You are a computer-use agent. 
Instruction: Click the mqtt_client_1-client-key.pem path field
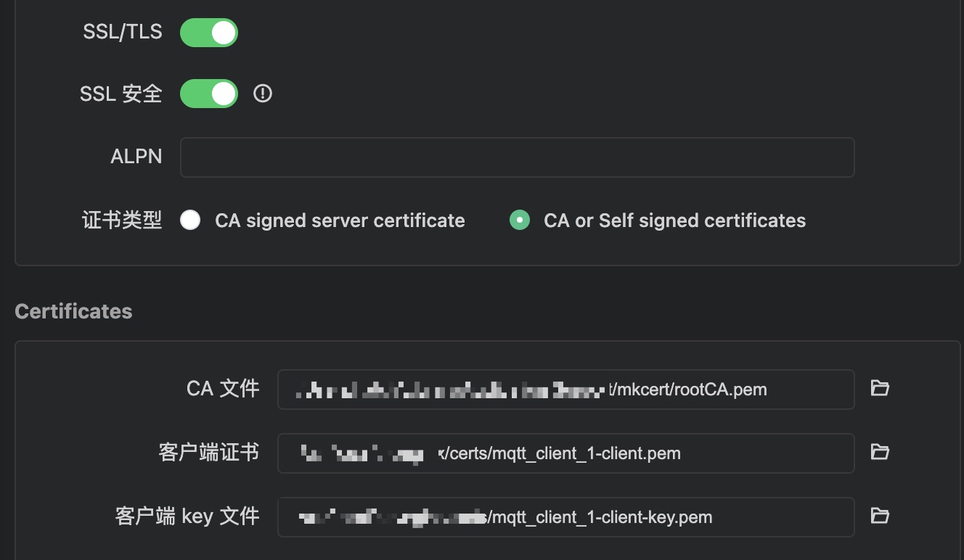point(565,517)
